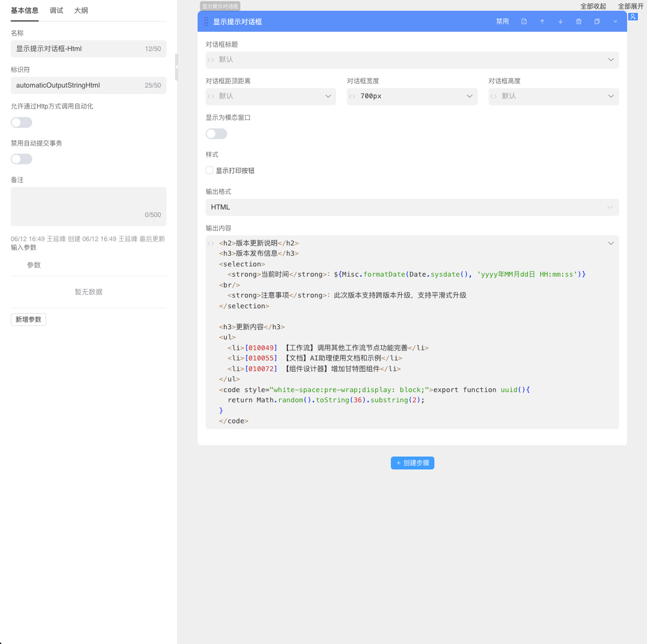Click the 创建步骤 button

(412, 462)
